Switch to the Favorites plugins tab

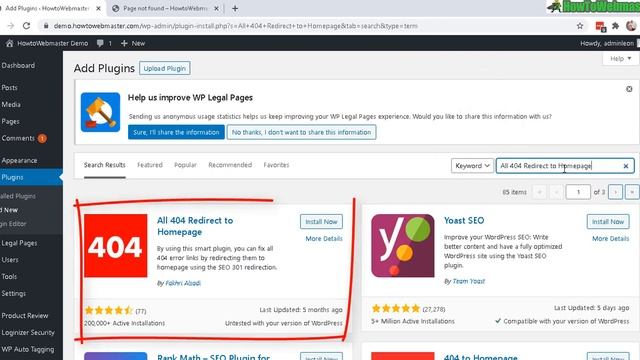click(276, 165)
